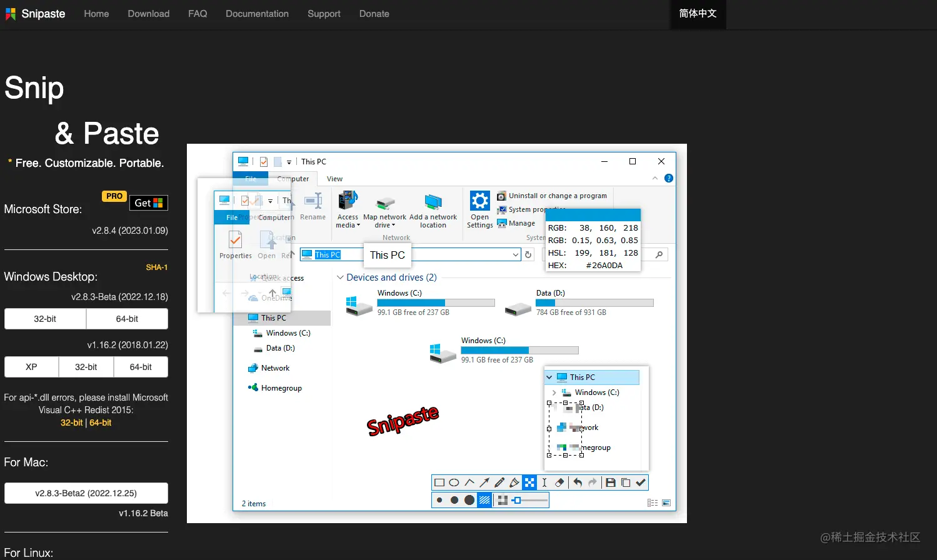Collapse This PC node in floating tree
This screenshot has width=937, height=560.
pyautogui.click(x=549, y=377)
